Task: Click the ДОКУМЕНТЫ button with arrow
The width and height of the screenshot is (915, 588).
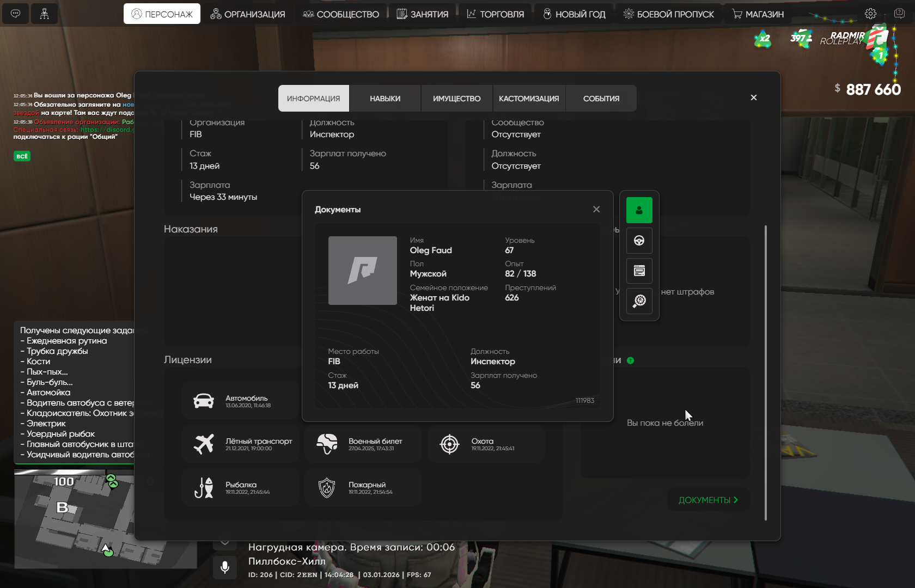Action: pyautogui.click(x=707, y=500)
